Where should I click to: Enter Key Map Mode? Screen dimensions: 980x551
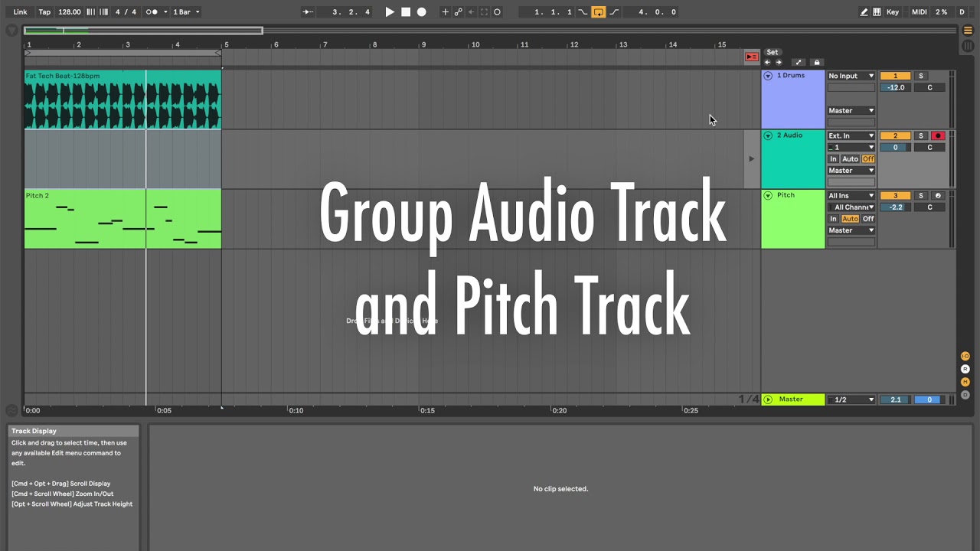(x=893, y=11)
